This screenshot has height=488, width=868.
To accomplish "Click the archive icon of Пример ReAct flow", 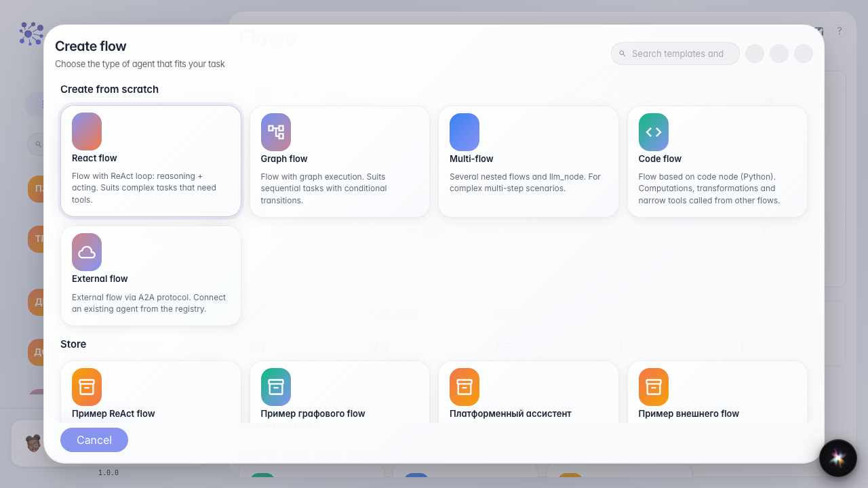I will click(87, 387).
